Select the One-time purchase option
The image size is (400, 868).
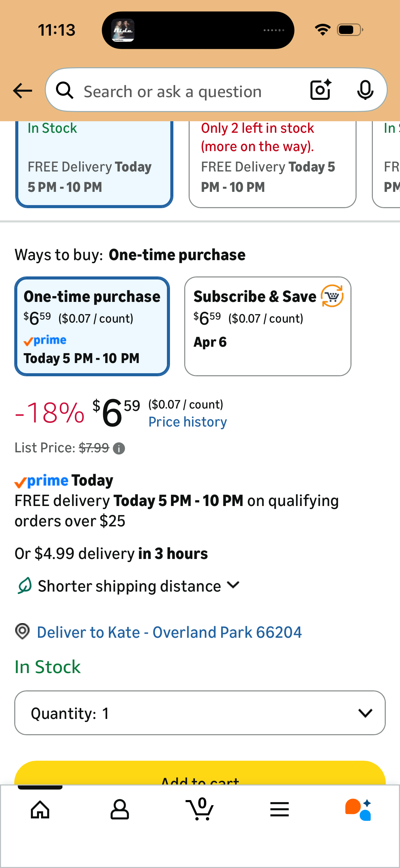[92, 326]
